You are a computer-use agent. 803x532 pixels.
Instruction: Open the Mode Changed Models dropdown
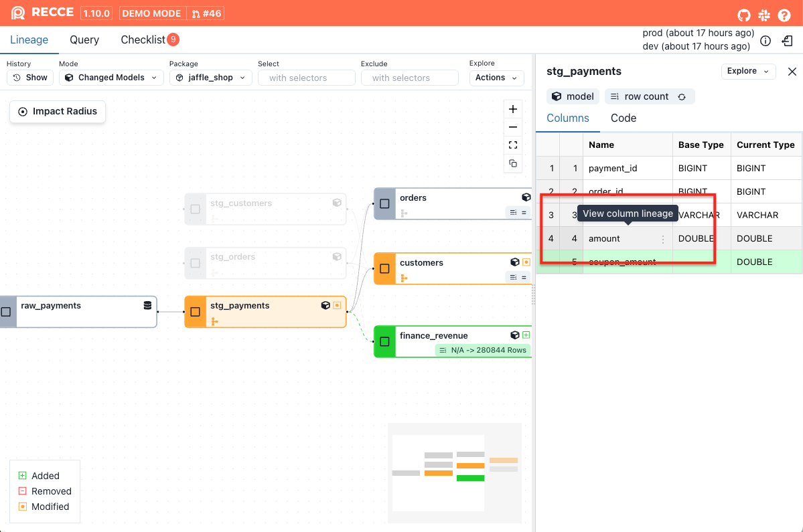coord(111,78)
